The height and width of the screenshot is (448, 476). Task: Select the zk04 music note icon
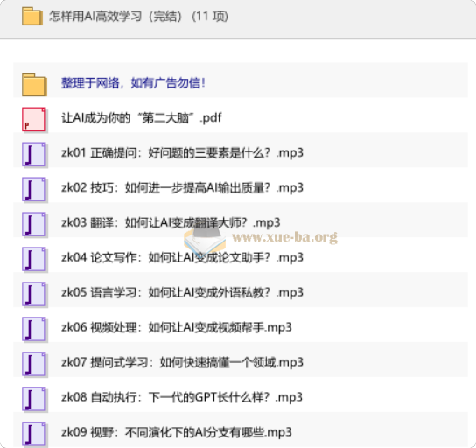point(33,259)
